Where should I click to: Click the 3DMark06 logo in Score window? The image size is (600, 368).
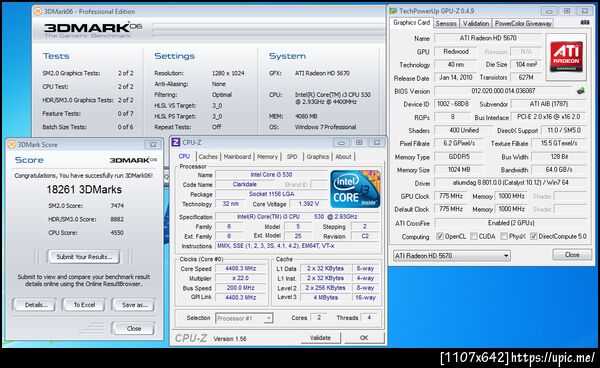pyautogui.click(x=133, y=160)
